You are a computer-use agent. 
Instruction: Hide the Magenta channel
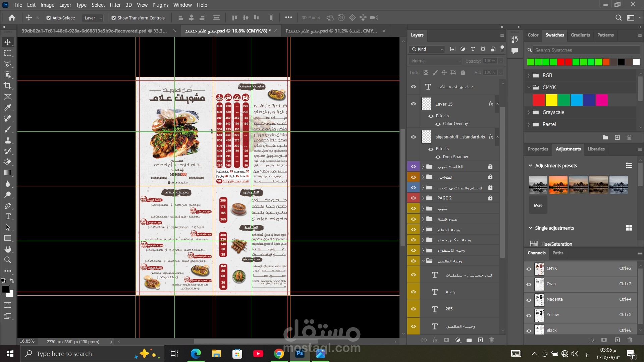(x=529, y=300)
